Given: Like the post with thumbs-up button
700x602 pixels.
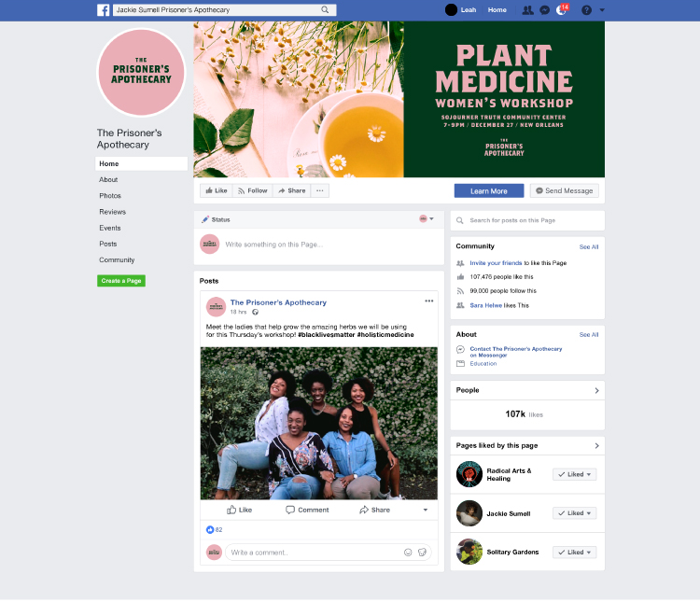Looking at the screenshot, I should (239, 510).
